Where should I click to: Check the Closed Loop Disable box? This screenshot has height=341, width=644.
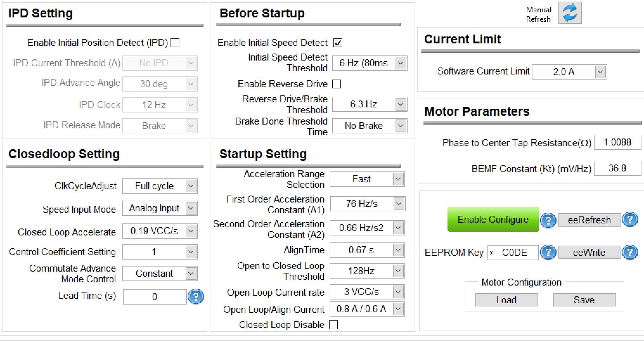click(333, 325)
